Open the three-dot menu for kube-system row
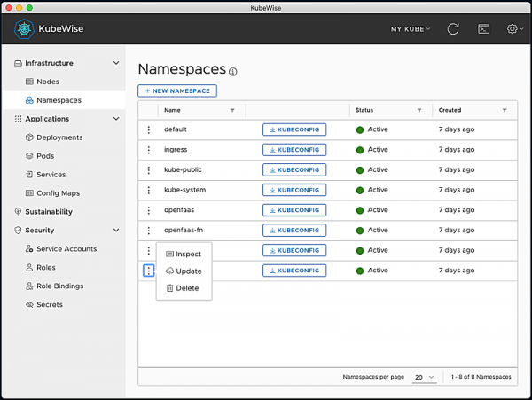This screenshot has width=532, height=400. click(148, 190)
